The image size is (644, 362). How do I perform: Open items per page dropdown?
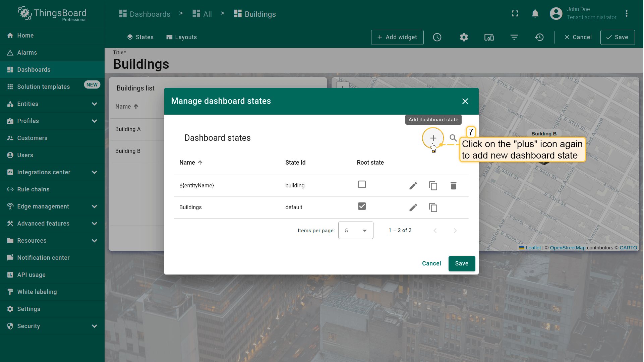pyautogui.click(x=356, y=231)
